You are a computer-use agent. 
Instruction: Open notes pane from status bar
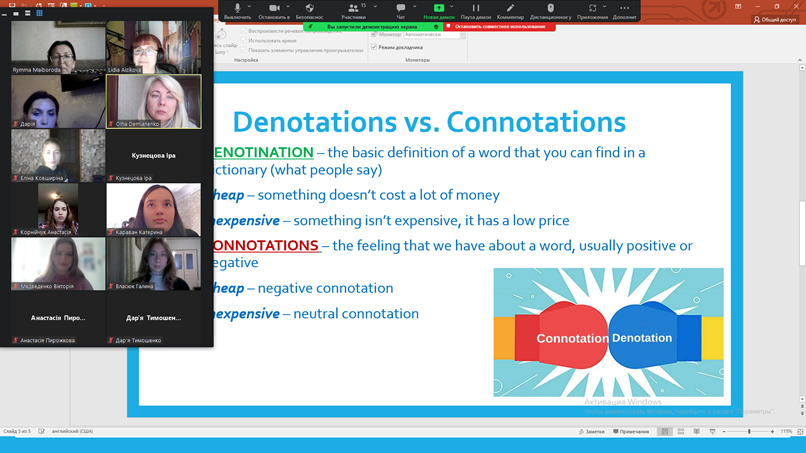coord(592,432)
